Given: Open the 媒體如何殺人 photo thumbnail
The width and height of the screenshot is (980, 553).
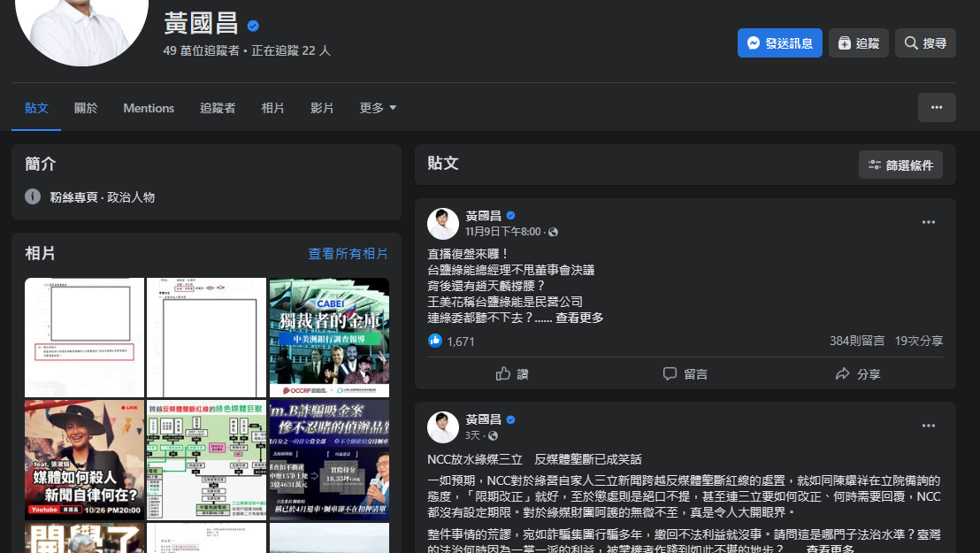Looking at the screenshot, I should pyautogui.click(x=84, y=460).
